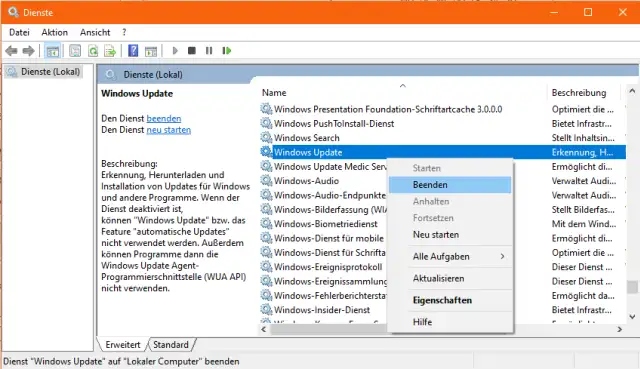The image size is (640, 369).
Task: Click the Stop service square icon
Action: point(192,51)
